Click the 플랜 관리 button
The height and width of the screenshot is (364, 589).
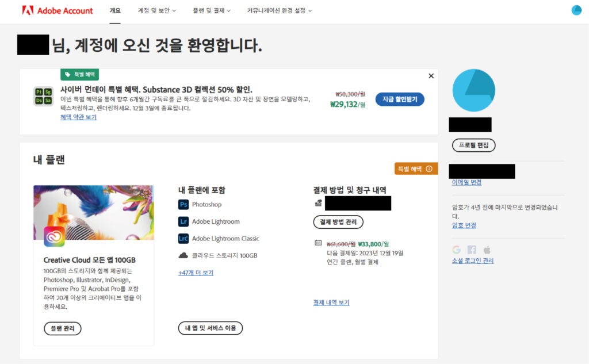63,329
